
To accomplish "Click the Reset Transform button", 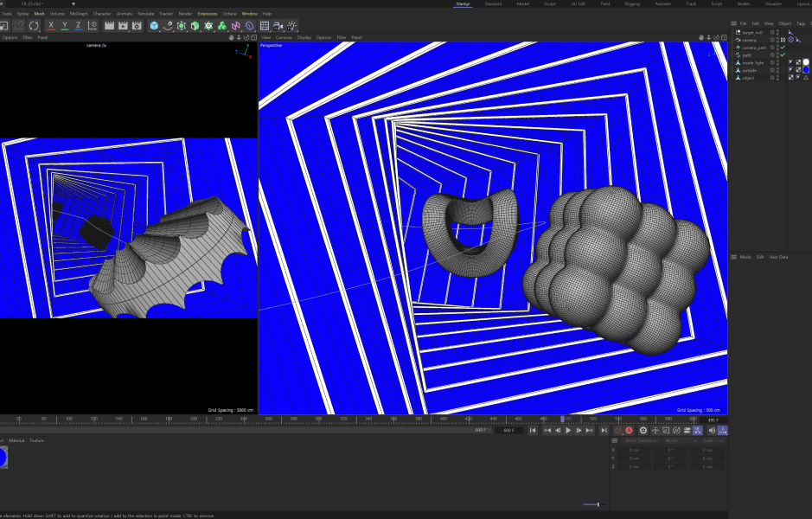I will click(641, 441).
